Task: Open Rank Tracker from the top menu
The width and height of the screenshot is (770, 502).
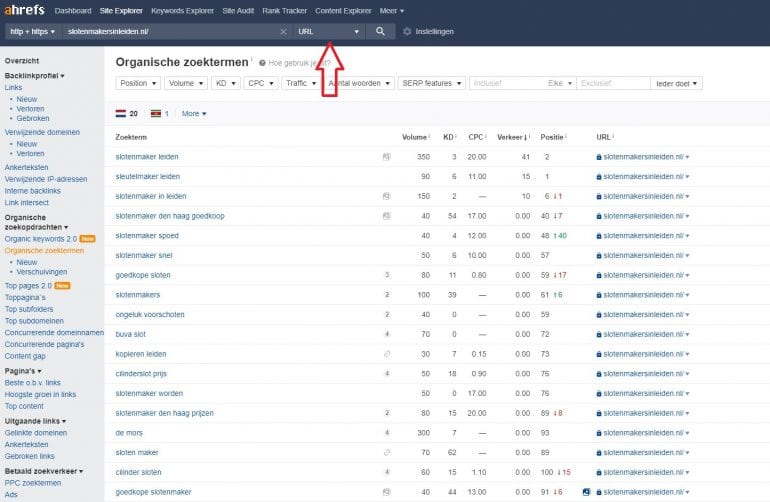Action: (x=284, y=11)
